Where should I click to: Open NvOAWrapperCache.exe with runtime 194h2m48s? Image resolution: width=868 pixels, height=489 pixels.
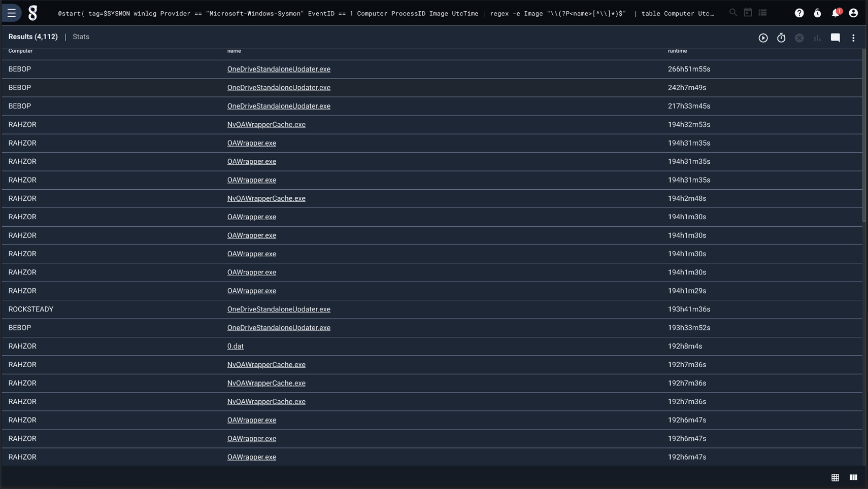[x=266, y=198]
